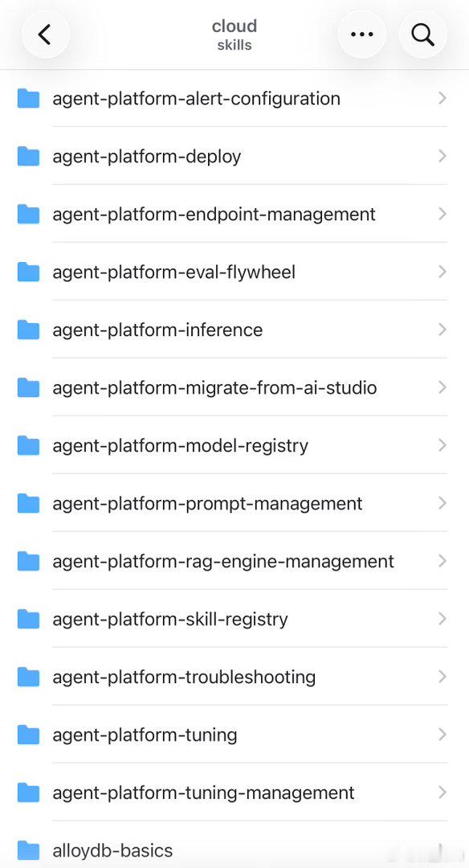Expand chevron for agent-platform-eval-flywheel
469x868 pixels.
click(x=442, y=272)
